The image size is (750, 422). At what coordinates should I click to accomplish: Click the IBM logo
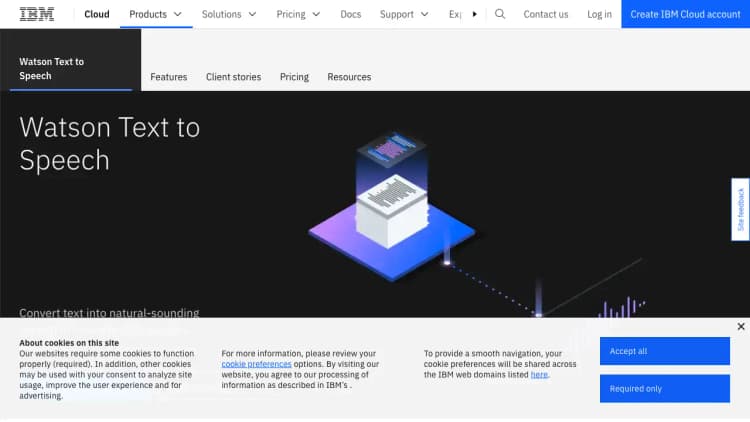click(x=37, y=14)
